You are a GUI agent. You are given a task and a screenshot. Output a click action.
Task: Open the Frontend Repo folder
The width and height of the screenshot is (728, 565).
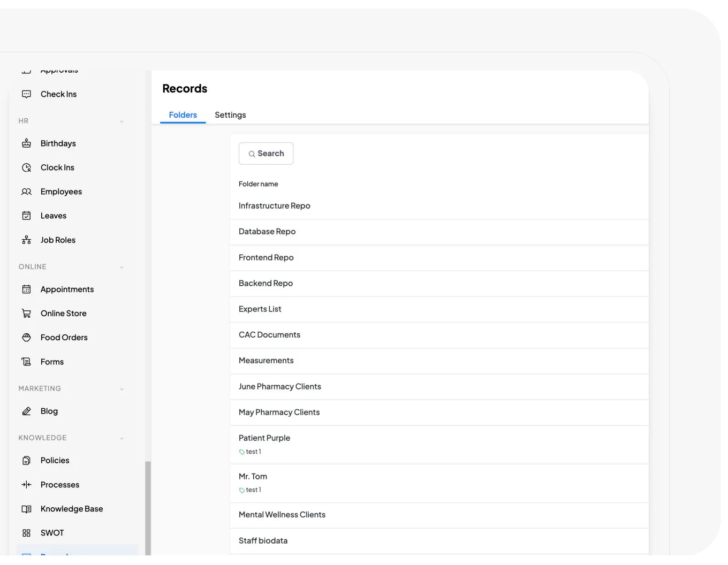tap(439, 257)
